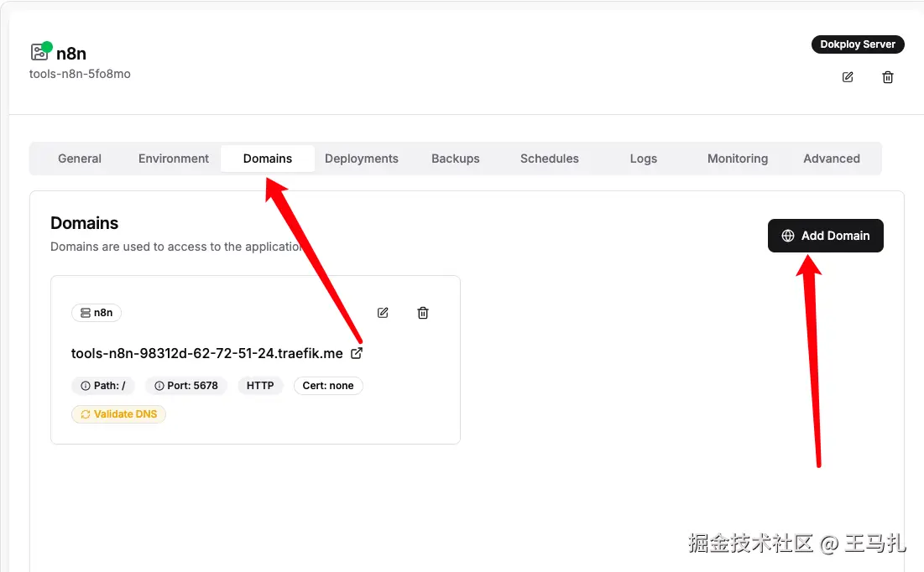Go to the Deployments tab

[x=361, y=159]
